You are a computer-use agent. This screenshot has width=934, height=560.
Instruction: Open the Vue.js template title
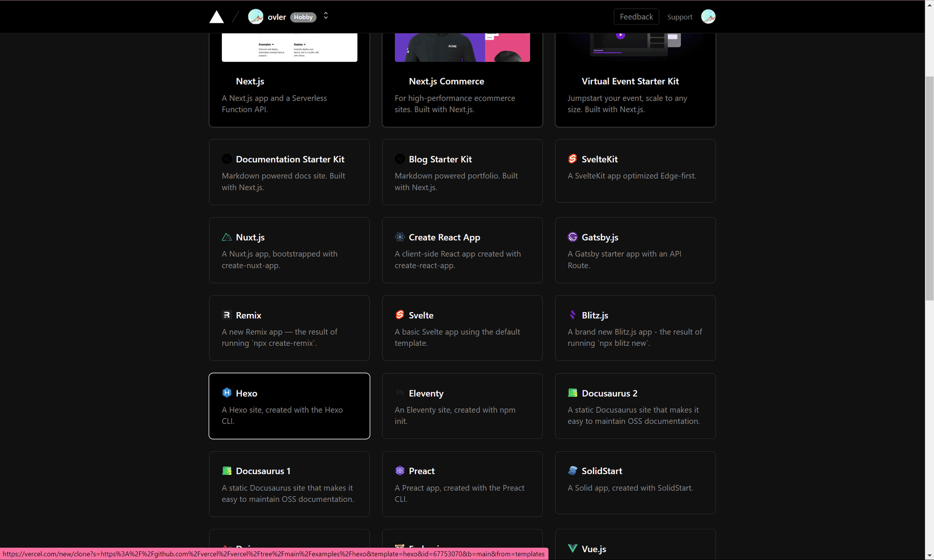tap(593, 549)
